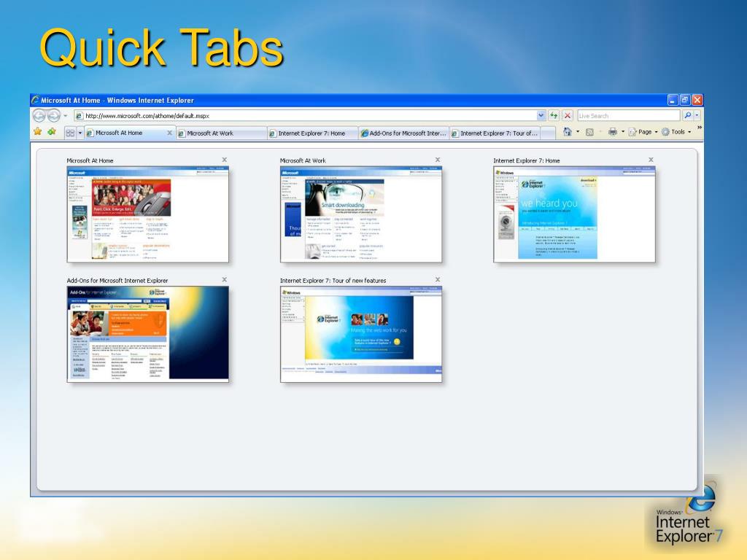Image resolution: width=747 pixels, height=560 pixels.
Task: Click 'Add-Ons for Microsoft Internet Explorer' title text
Action: coord(117,281)
